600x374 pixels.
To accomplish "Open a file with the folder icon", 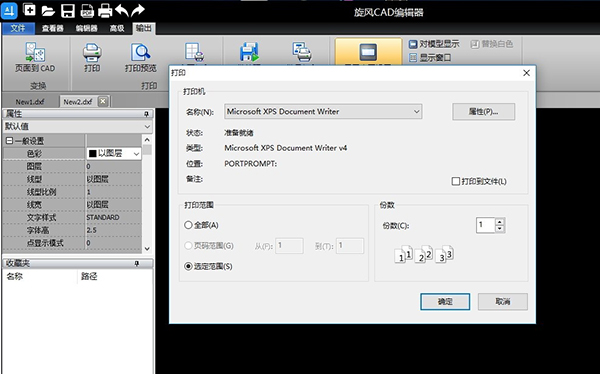I will click(x=48, y=11).
